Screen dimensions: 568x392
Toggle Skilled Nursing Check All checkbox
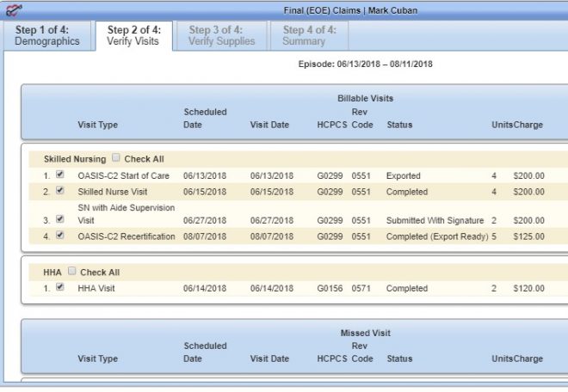(x=116, y=158)
